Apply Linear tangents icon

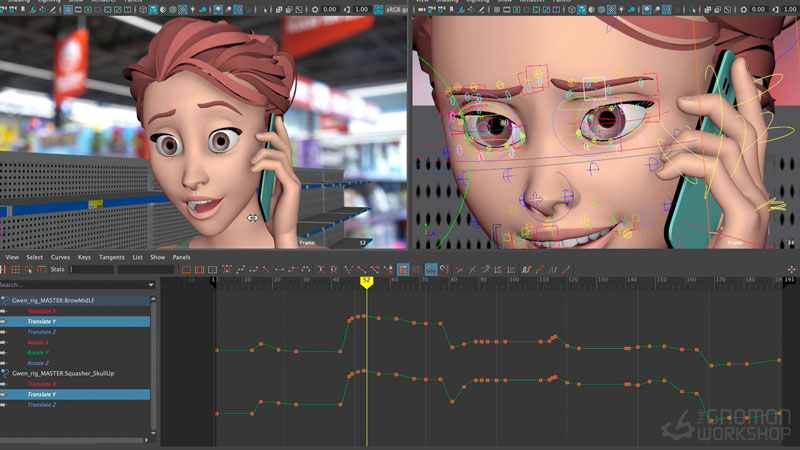[x=266, y=269]
